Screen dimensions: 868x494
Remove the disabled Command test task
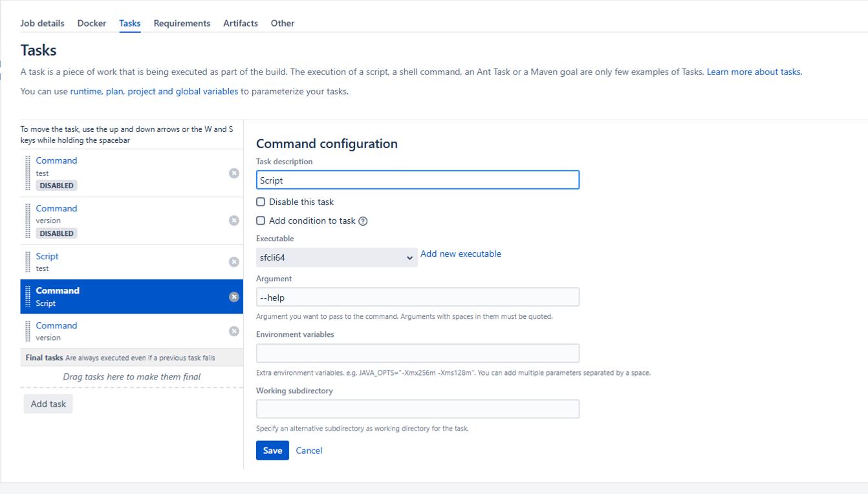click(234, 173)
